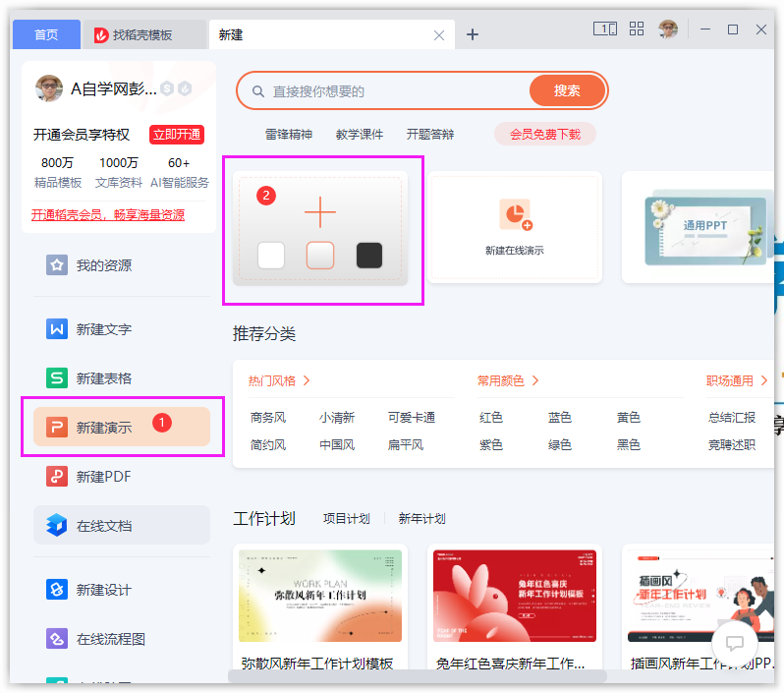Click the 稻壳 logo on 找稻壳模板 tab
This screenshot has width=784, height=693.
(101, 35)
